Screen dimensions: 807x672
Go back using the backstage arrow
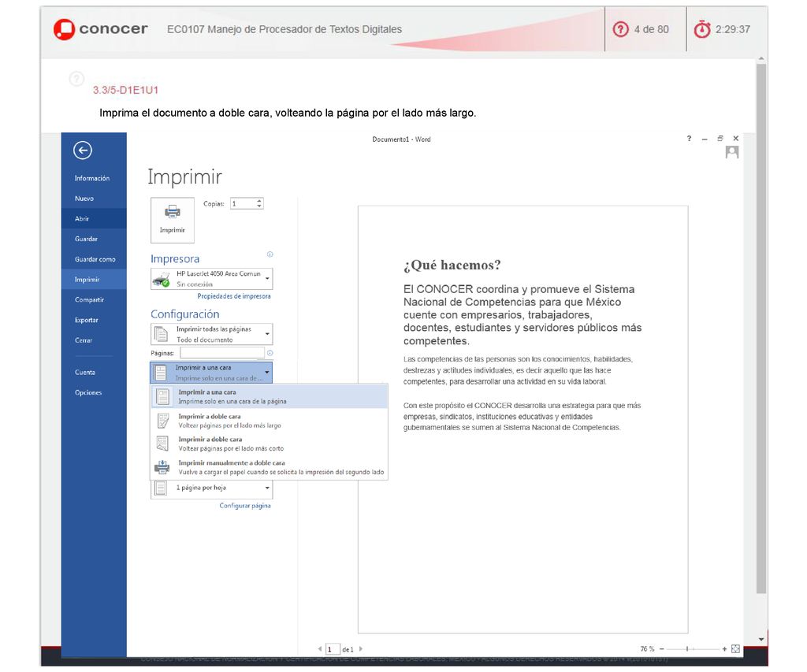(x=82, y=150)
